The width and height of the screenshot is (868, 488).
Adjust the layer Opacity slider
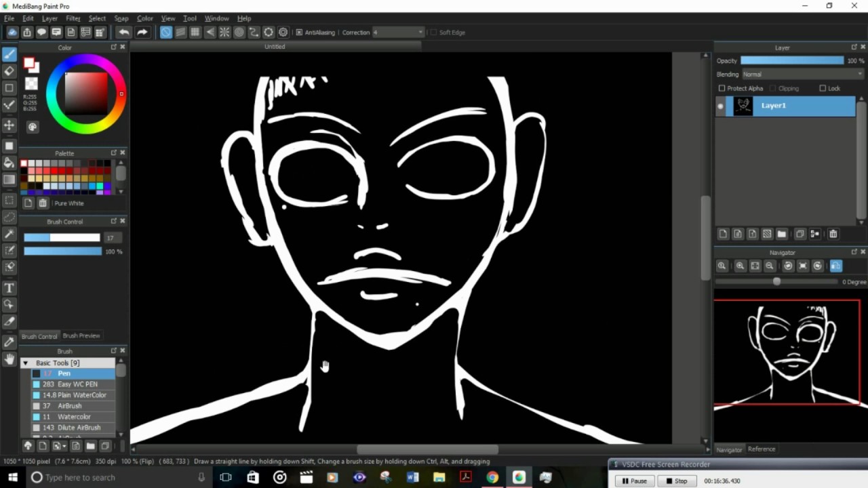[792, 60]
